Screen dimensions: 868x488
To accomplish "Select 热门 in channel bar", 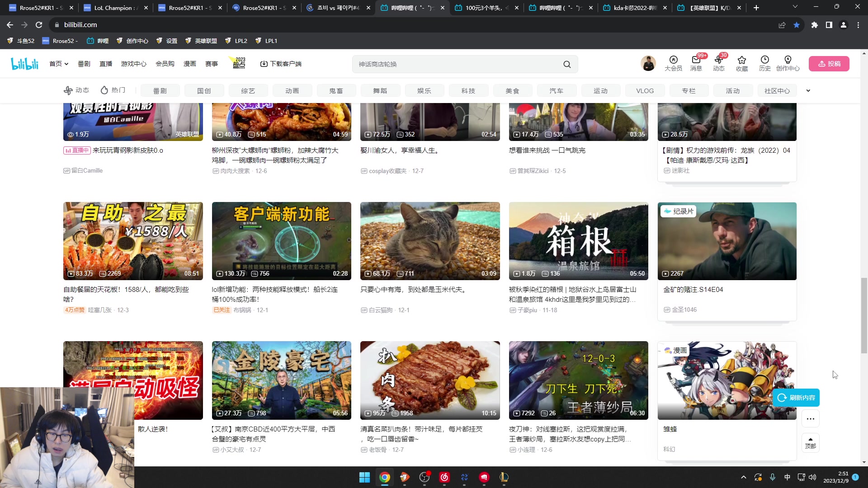I will tap(113, 90).
